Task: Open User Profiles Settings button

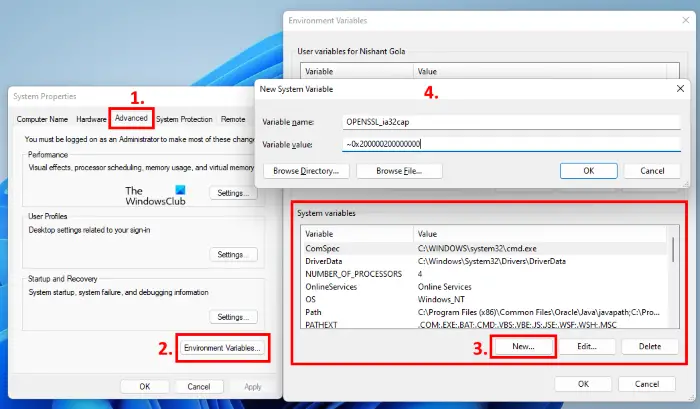Action: tap(233, 255)
